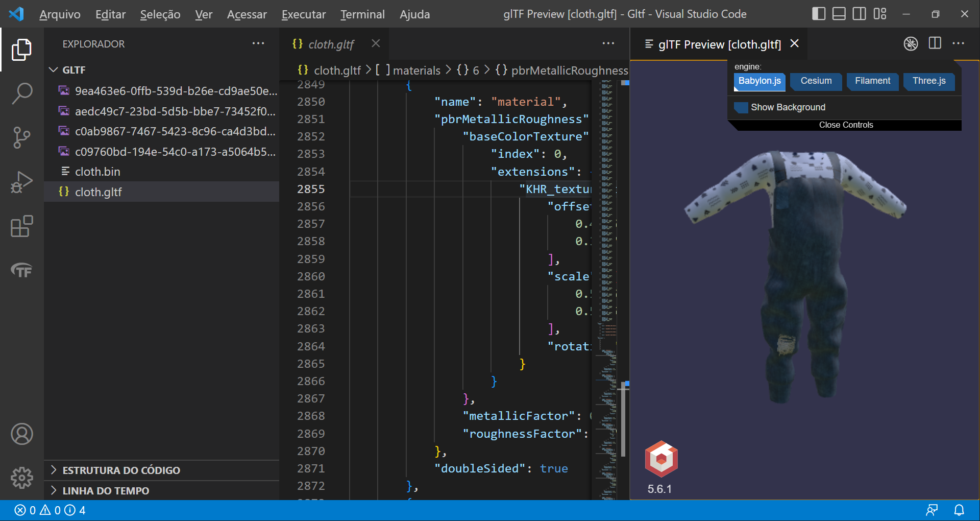Open image file aedc49c7-23bd-5d5b
Viewport: 980px width, 521px height.
tap(162, 111)
